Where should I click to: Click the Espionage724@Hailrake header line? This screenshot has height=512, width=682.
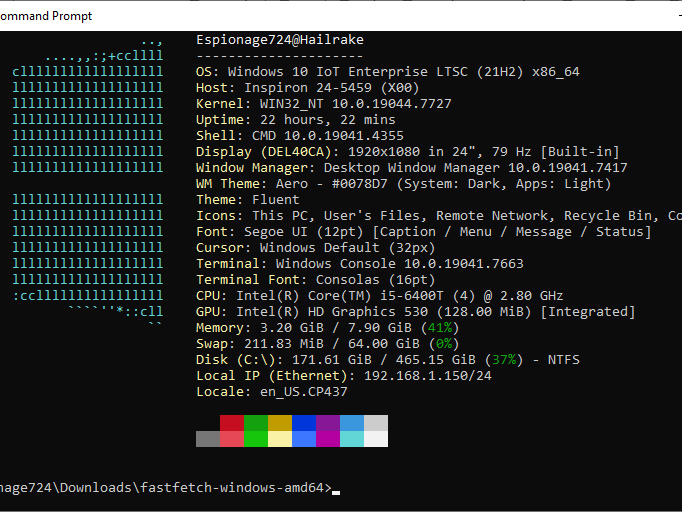pos(280,40)
